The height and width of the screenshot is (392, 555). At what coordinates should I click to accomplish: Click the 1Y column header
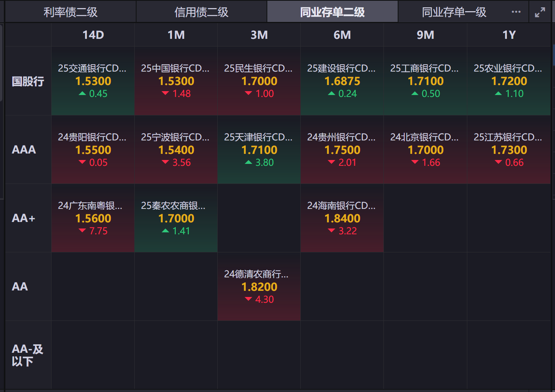click(509, 35)
